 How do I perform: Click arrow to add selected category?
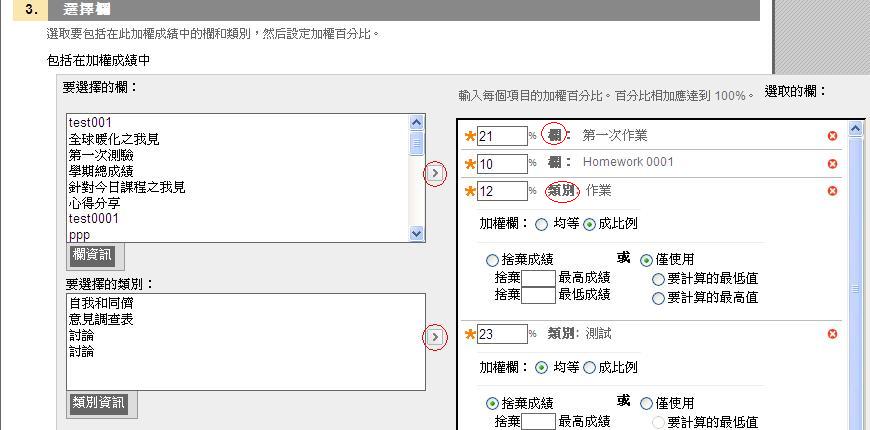[435, 338]
